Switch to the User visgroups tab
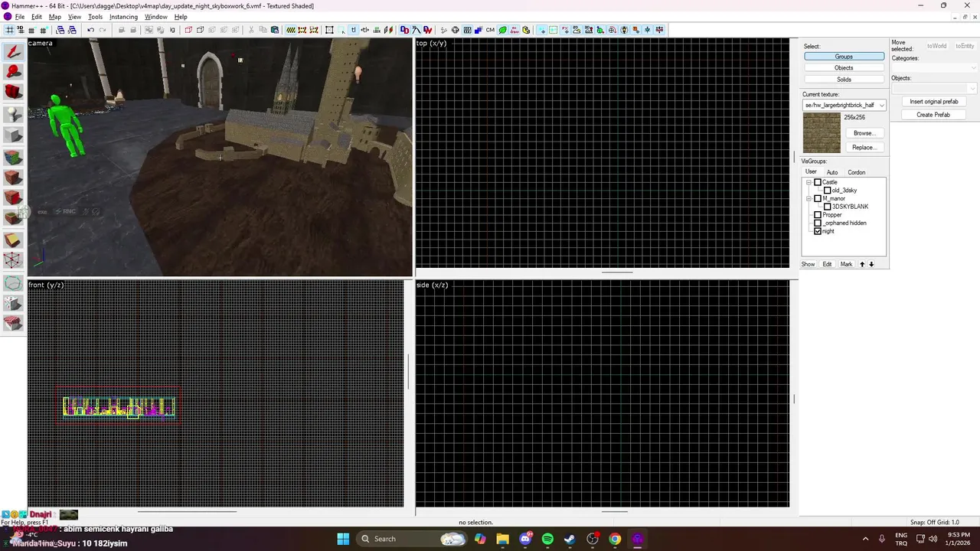This screenshot has height=551, width=980. (x=811, y=171)
